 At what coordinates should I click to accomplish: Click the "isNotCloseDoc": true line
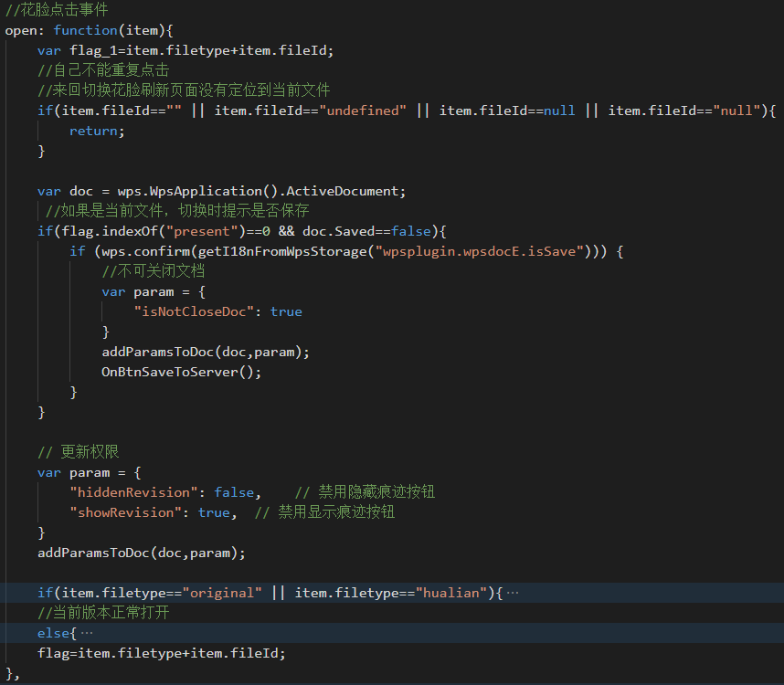(218, 311)
